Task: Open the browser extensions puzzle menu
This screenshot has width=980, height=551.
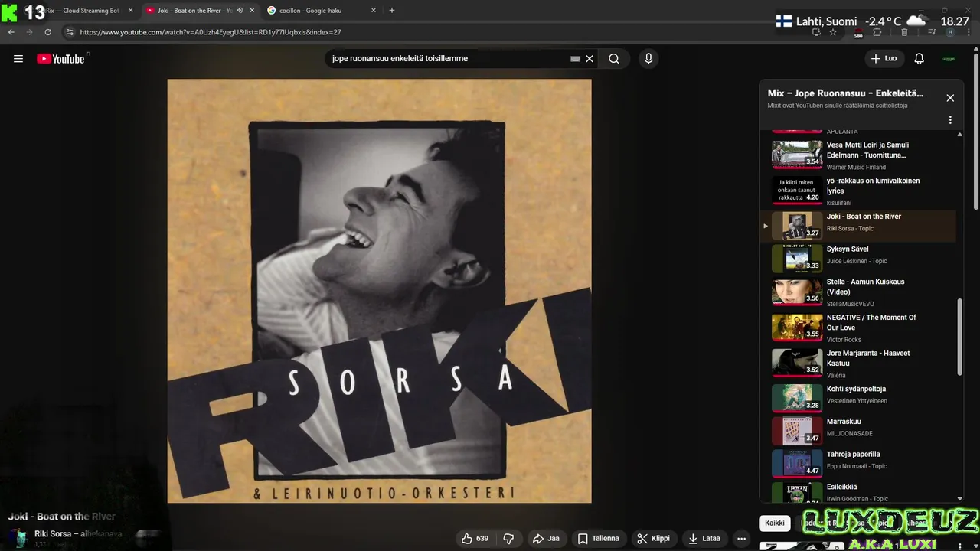Action: pos(877,32)
